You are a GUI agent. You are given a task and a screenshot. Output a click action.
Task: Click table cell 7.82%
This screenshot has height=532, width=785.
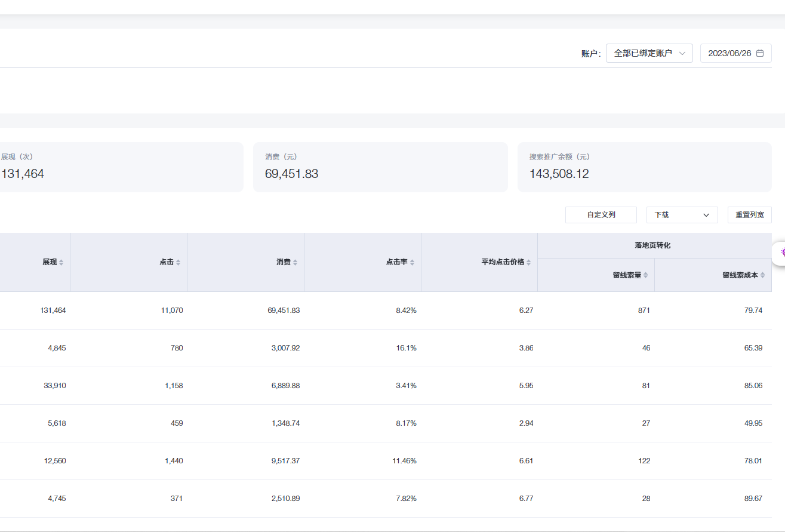pyautogui.click(x=407, y=499)
